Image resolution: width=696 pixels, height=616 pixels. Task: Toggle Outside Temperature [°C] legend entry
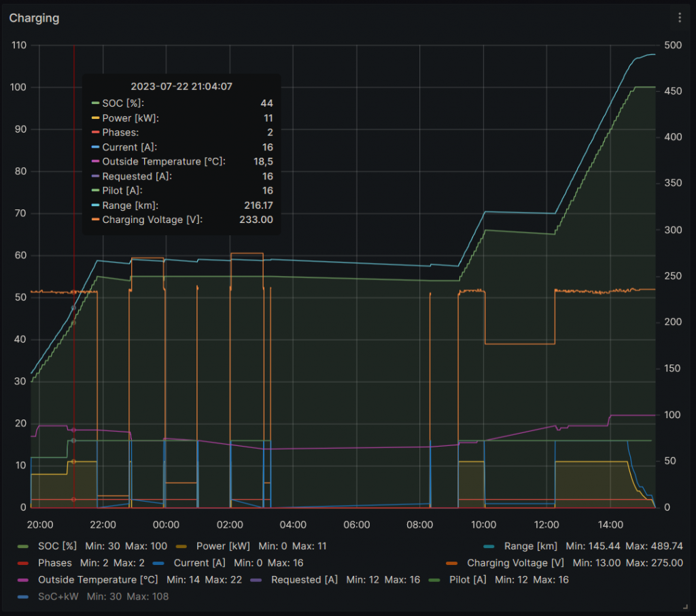pos(98,580)
